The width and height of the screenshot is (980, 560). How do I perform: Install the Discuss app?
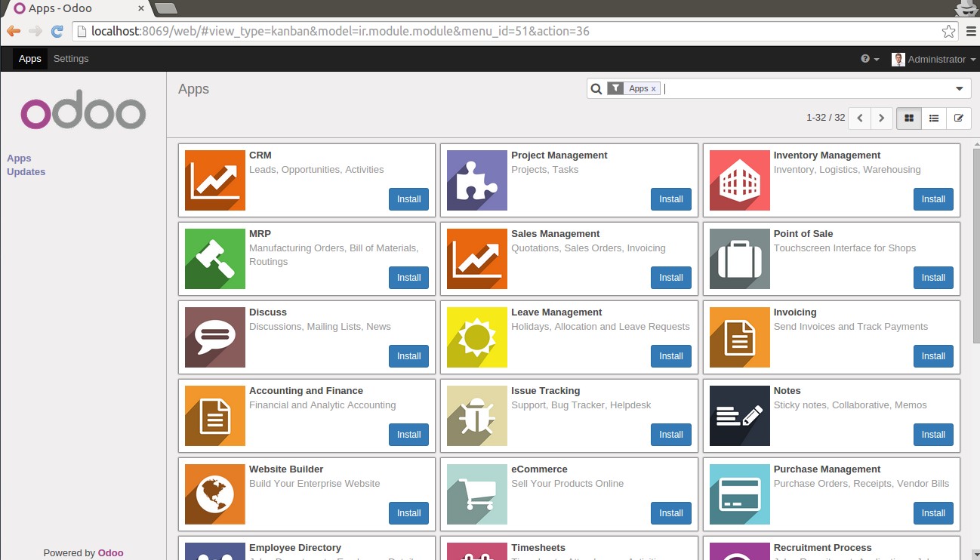(x=408, y=356)
